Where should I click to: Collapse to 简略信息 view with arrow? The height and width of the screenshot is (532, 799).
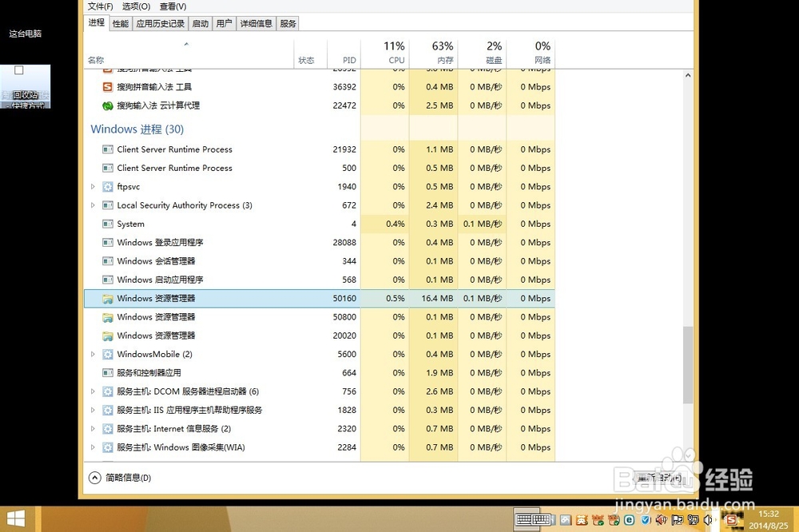pyautogui.click(x=95, y=478)
